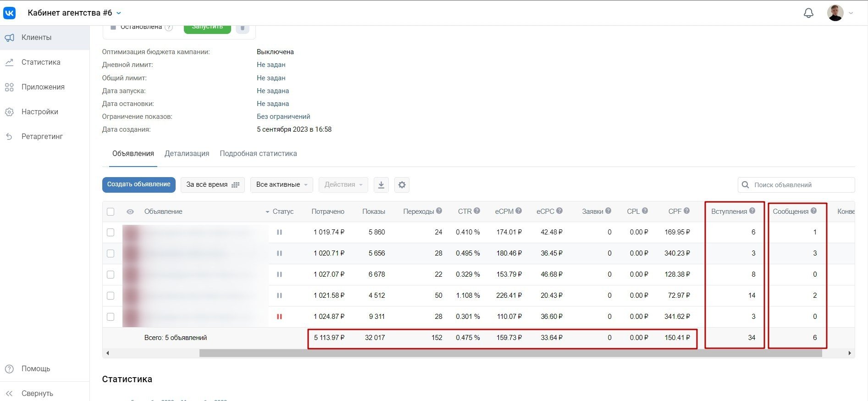Image resolution: width=868 pixels, height=401 pixels.
Task: Click the download statistics icon
Action: click(x=381, y=185)
